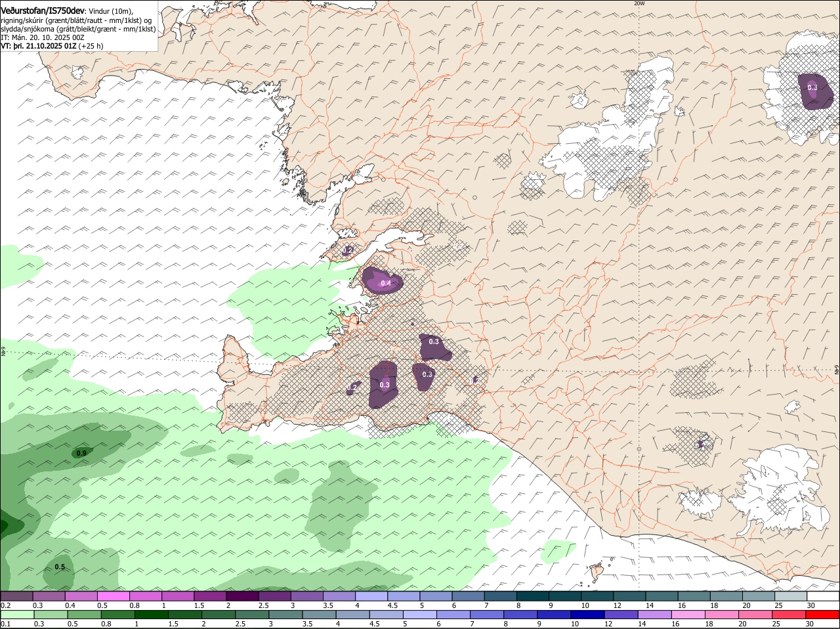The height and width of the screenshot is (629, 840).
Task: Click the VT: þri. 21.10.2025 01Z (+25 h) line
Action: coord(52,46)
